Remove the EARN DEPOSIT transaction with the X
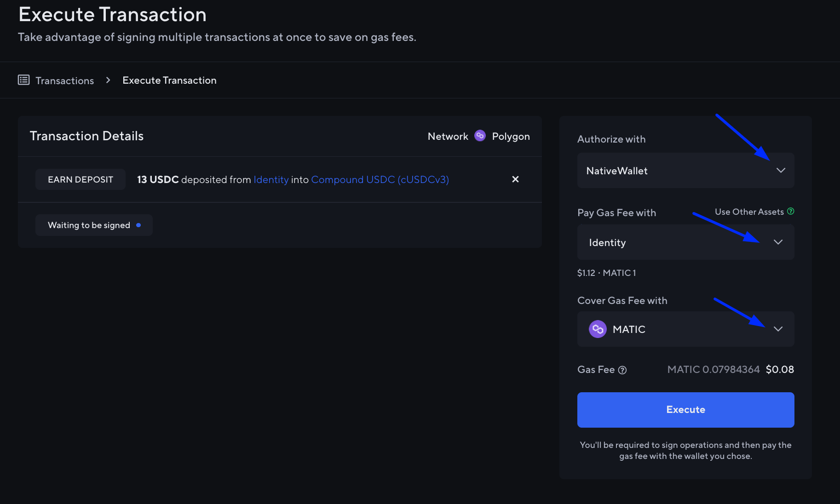 click(x=515, y=179)
